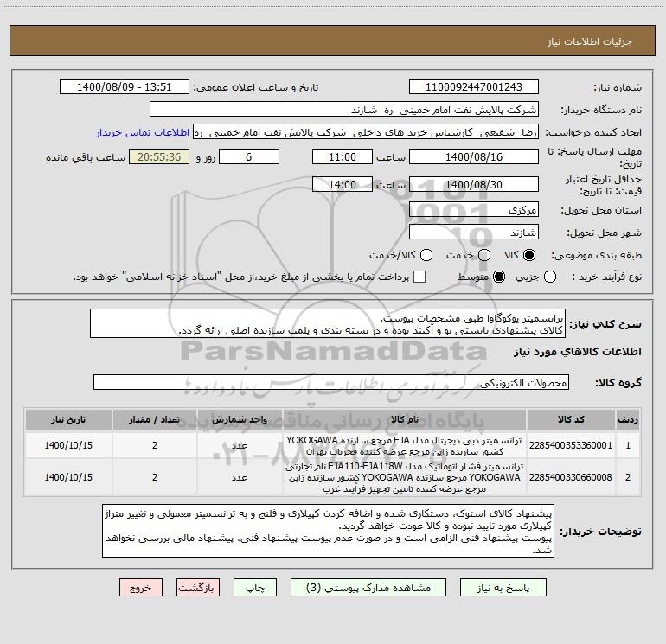Click the اطلاعات کالاهای مورد نیاز section heading
Image resolution: width=666 pixels, height=644 pixels.
tap(578, 352)
